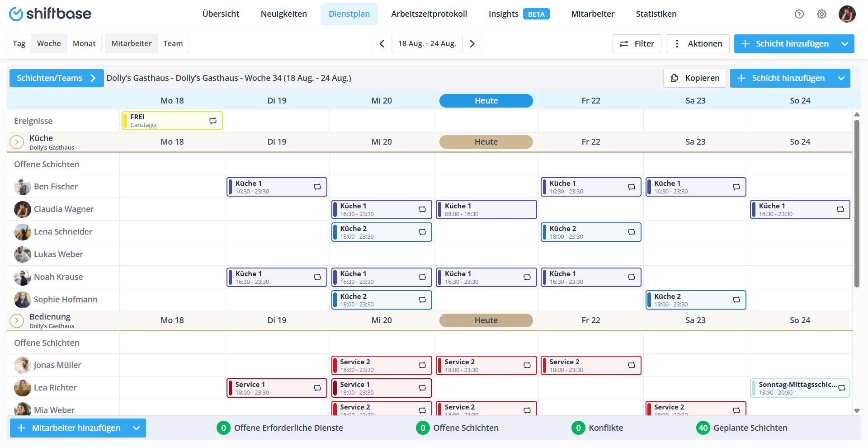Click the Geplante Schichten counter
The height and width of the screenshot is (447, 868).
click(742, 428)
